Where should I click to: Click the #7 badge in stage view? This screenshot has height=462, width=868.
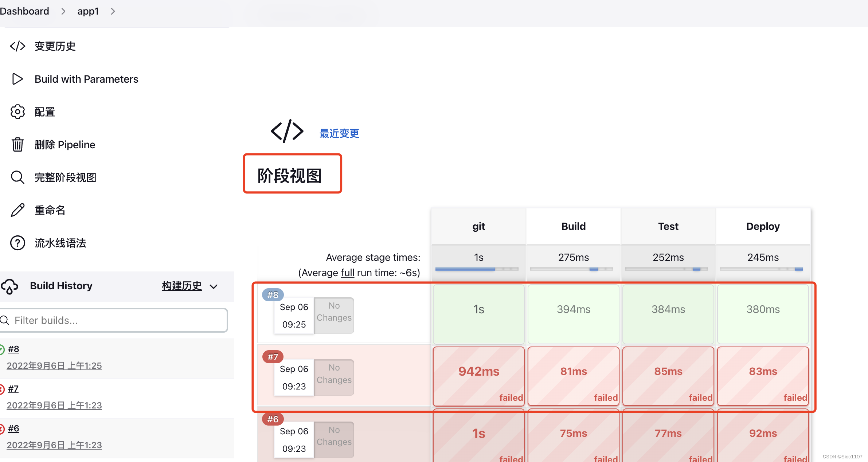[273, 357]
